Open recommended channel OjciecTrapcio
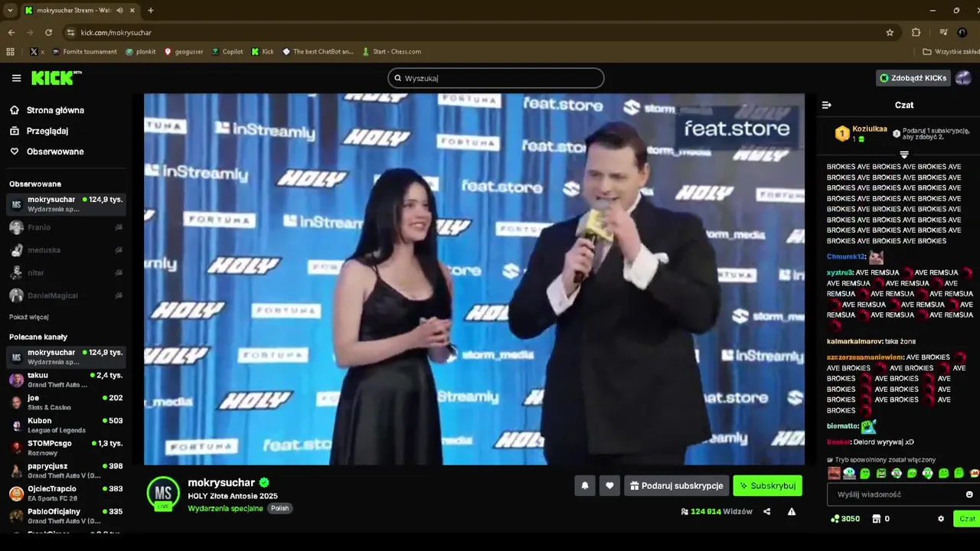980x551 pixels. click(x=66, y=493)
